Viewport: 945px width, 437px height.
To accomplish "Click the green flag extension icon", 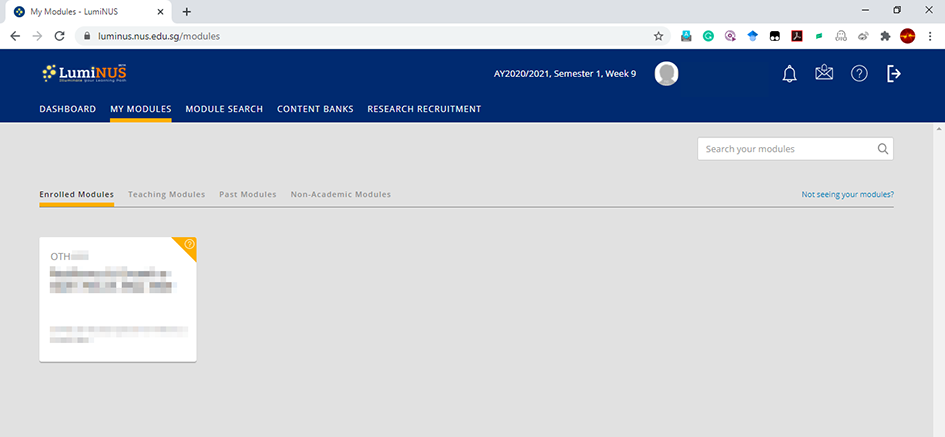I will tap(819, 36).
